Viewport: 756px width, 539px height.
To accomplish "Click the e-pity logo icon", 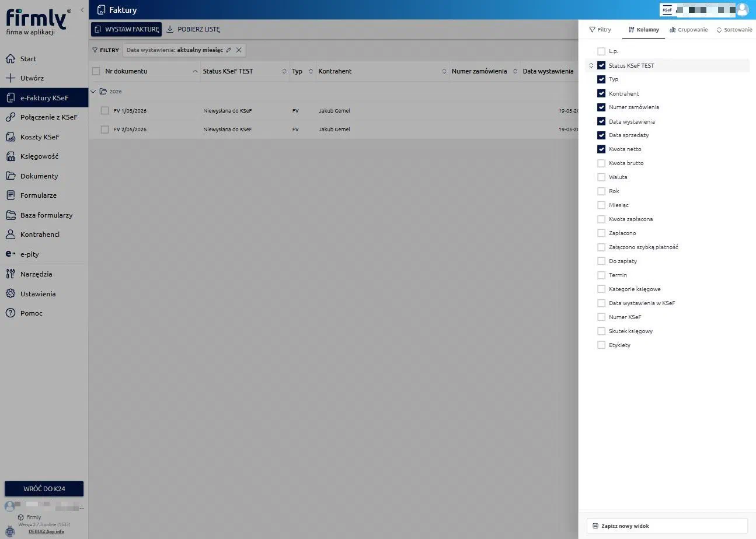I will click(x=10, y=254).
